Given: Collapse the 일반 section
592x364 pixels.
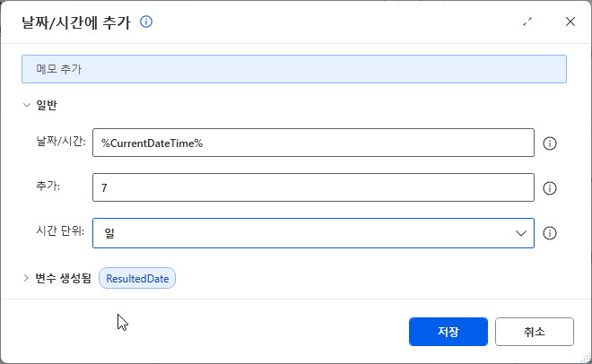Looking at the screenshot, I should [26, 105].
